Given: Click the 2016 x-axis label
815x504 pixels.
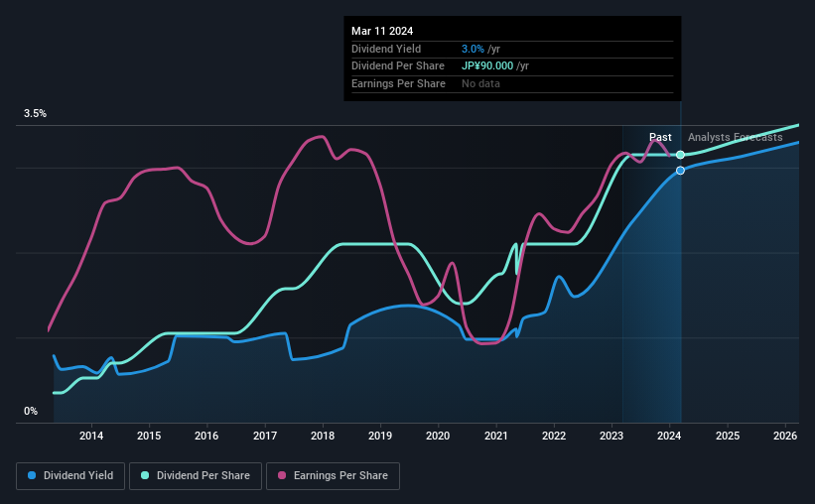Looking at the screenshot, I should 206,436.
